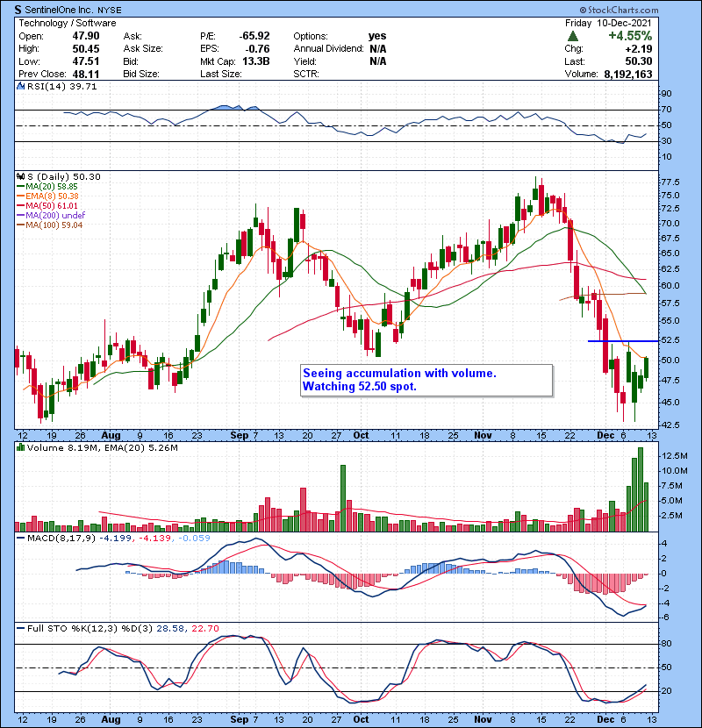Click the Mkt Cap value 13.3B
This screenshot has width=702, height=728.
tap(256, 61)
